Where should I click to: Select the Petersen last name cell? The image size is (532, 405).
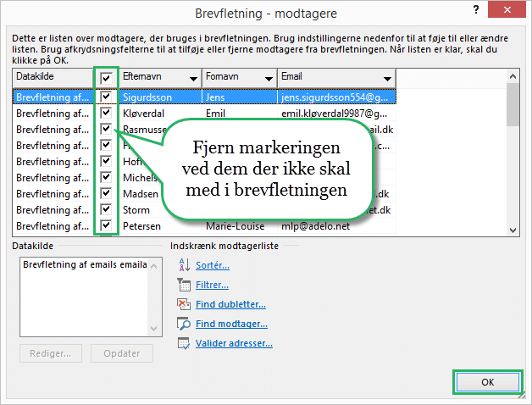tap(160, 225)
